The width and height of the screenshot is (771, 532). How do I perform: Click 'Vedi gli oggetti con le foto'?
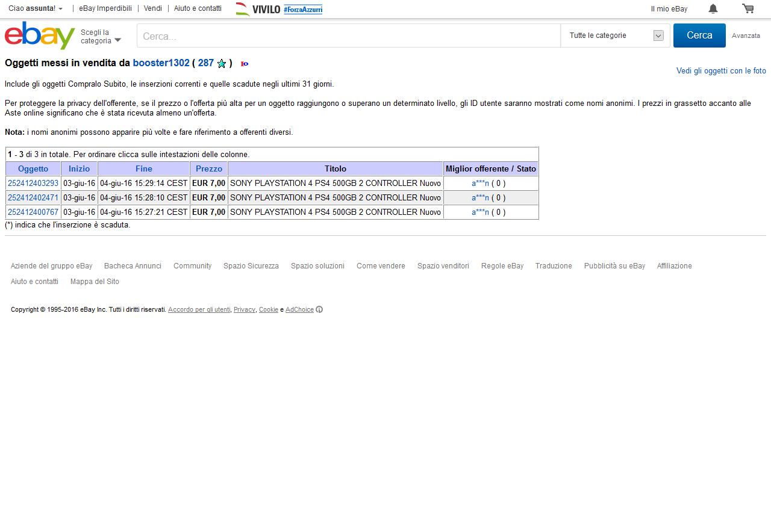pyautogui.click(x=721, y=71)
